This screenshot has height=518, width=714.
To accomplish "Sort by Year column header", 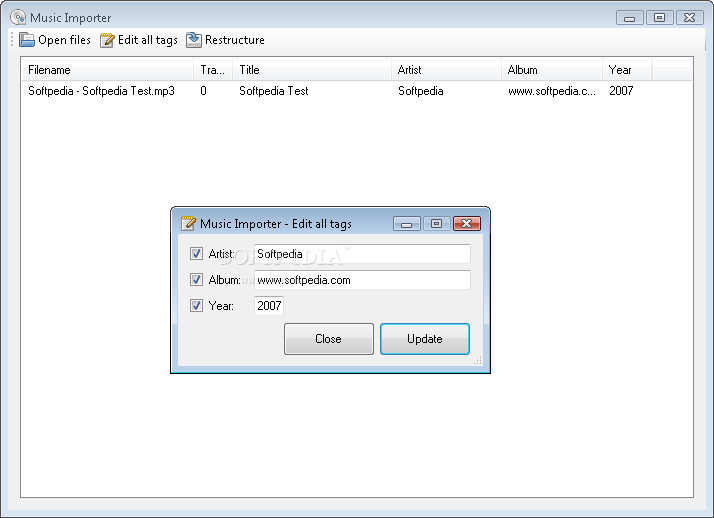I will pos(627,70).
